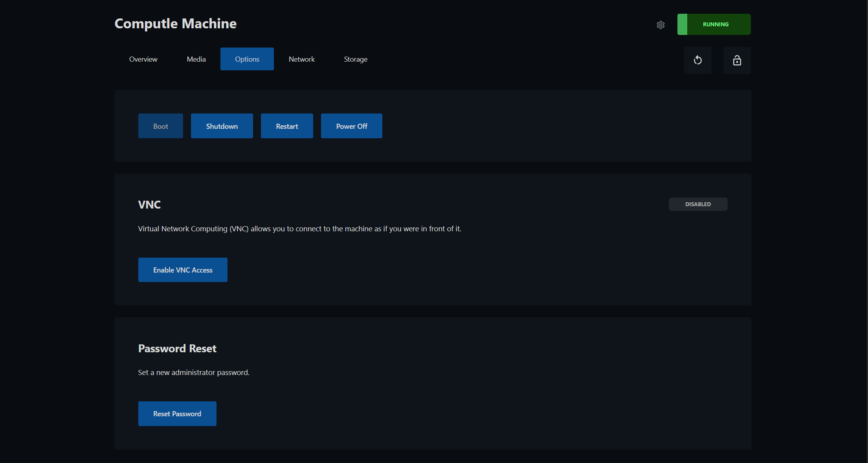Click the Compute Machine page title
Image resolution: width=868 pixels, height=463 pixels.
(x=175, y=24)
